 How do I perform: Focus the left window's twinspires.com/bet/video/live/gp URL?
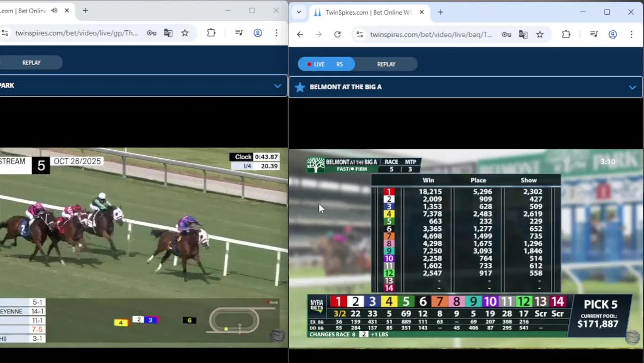point(77,33)
